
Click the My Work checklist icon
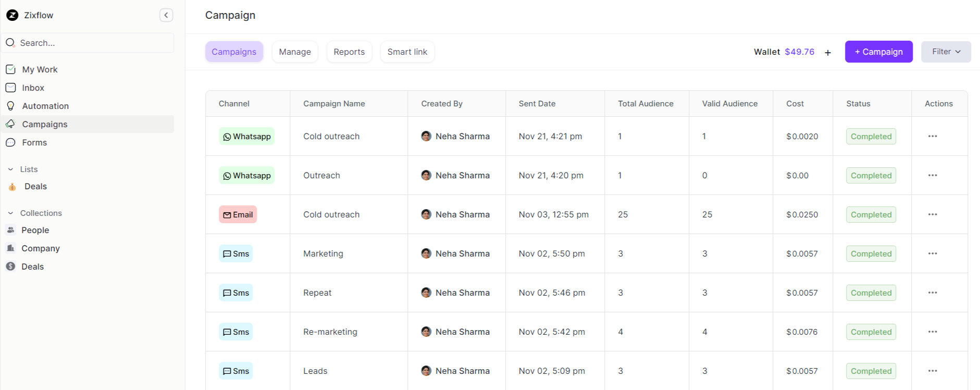[10, 69]
